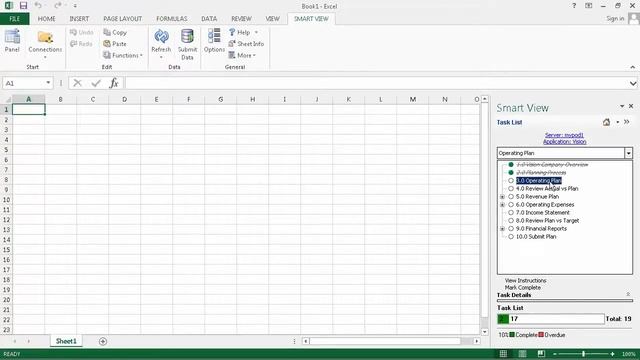Viewport: 640px width, 360px height.
Task: Click the zoom in plus button
Action: point(612,354)
